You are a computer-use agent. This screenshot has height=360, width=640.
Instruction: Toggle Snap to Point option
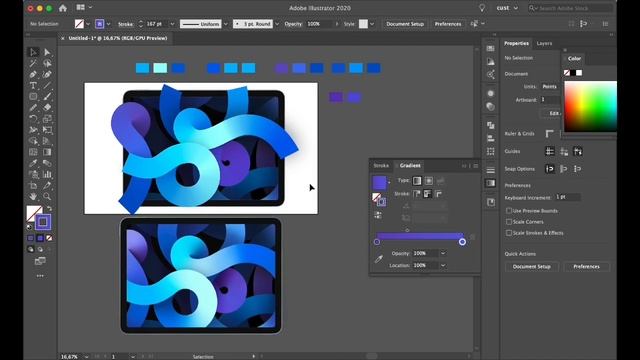click(550, 169)
